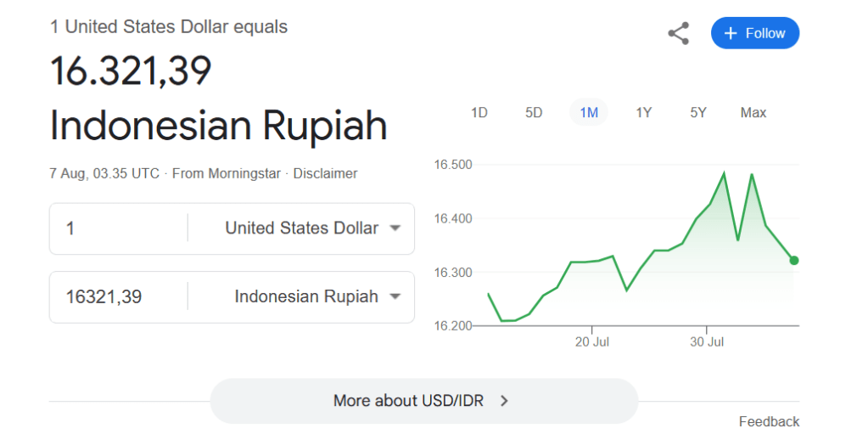This screenshot has width=868, height=434.
Task: Click the green end-point dot on chart
Action: 794,260
